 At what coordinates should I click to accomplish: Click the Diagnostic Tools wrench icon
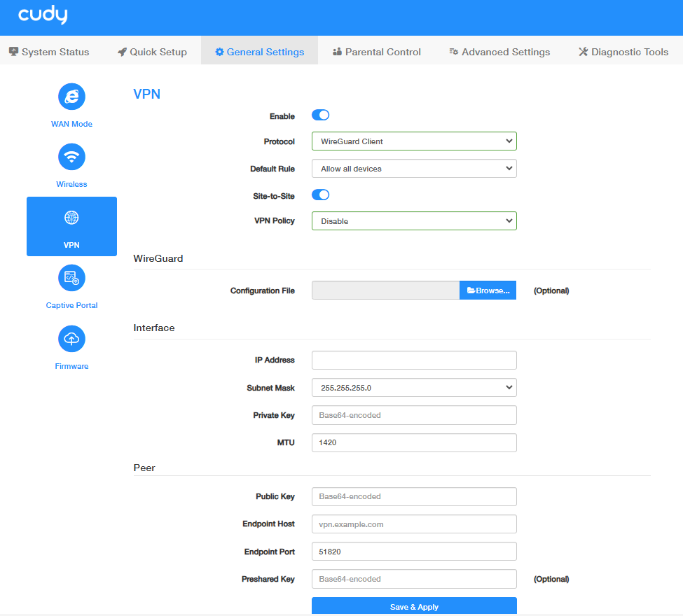point(583,52)
